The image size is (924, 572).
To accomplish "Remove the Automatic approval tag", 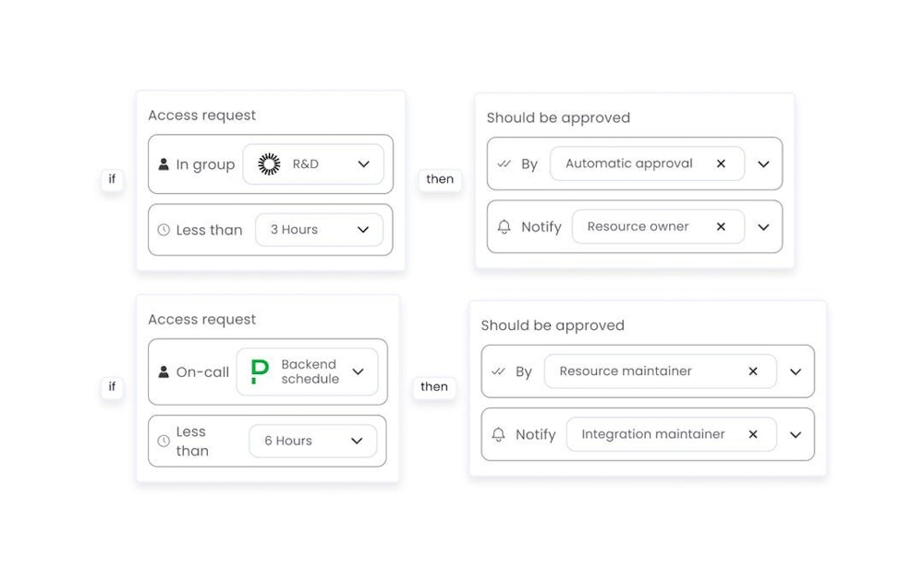I will (x=722, y=164).
